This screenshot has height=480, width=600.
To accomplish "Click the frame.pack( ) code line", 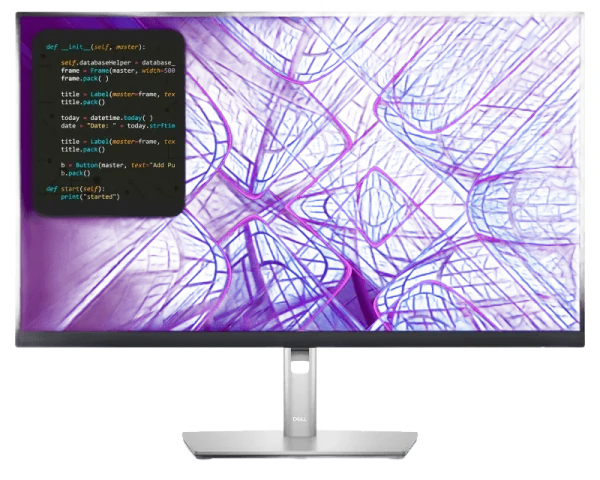I will (x=85, y=78).
